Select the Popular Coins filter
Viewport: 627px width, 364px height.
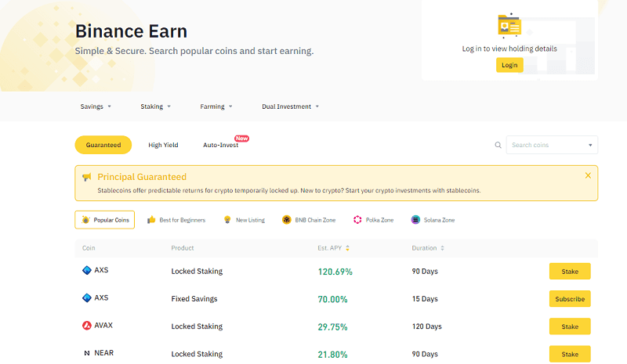click(105, 220)
